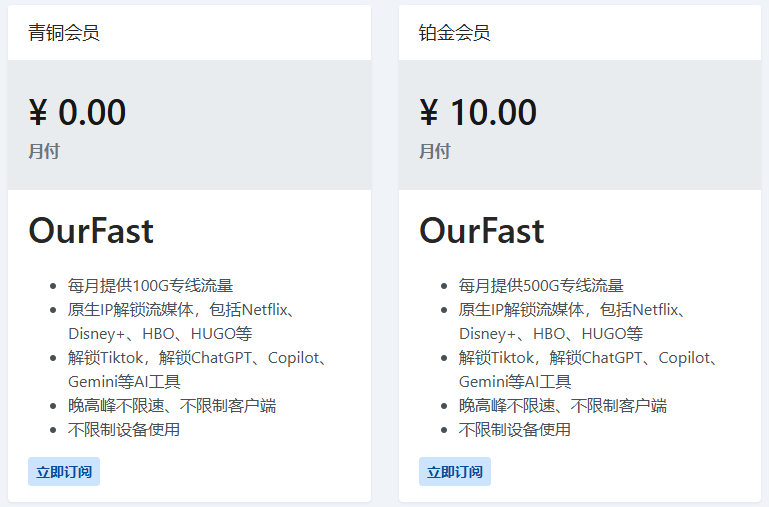Click OurFast heading in 铂金会员 card
Image resolution: width=769 pixels, height=507 pixels.
point(482,230)
